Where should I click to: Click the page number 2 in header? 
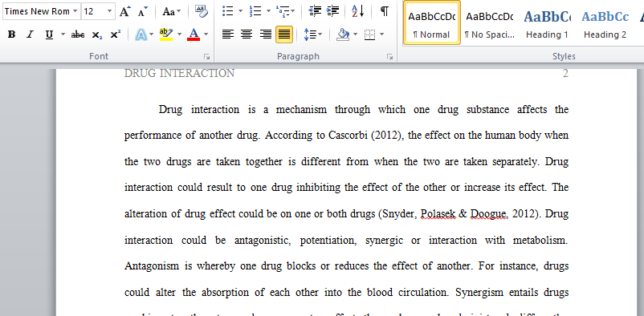coord(565,74)
